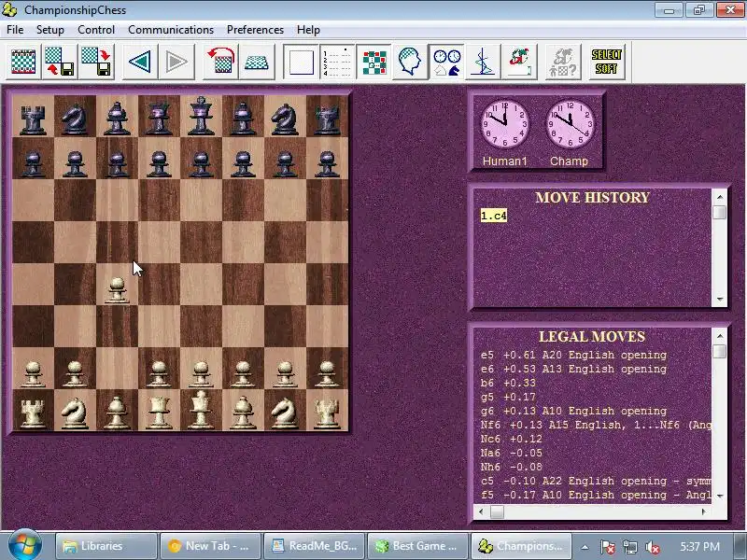Click the grayed-out knight question mark icon
This screenshot has width=747, height=560.
563,62
